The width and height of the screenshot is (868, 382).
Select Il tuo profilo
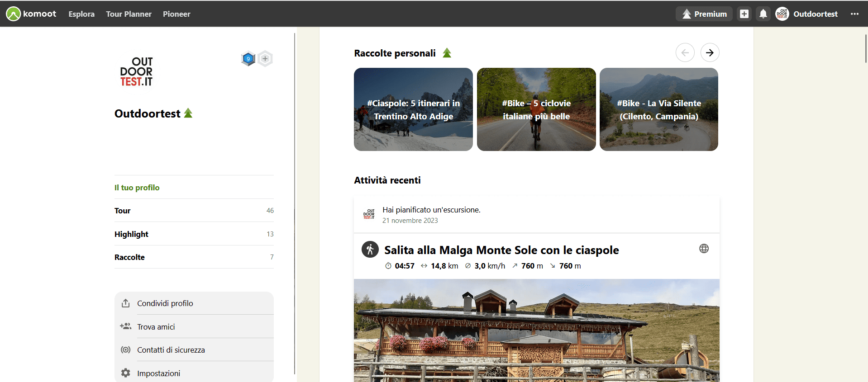pyautogui.click(x=137, y=188)
